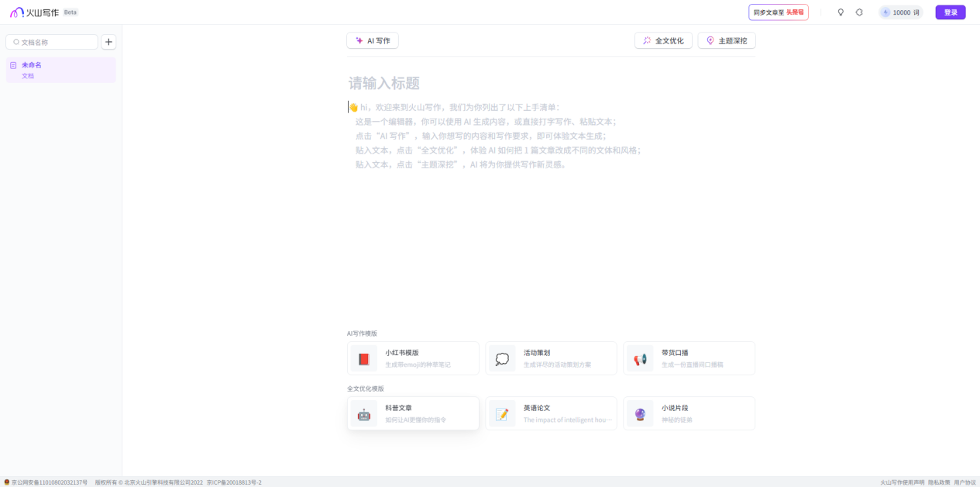Click the support headset icon in header
This screenshot has width=980, height=487.
point(859,12)
